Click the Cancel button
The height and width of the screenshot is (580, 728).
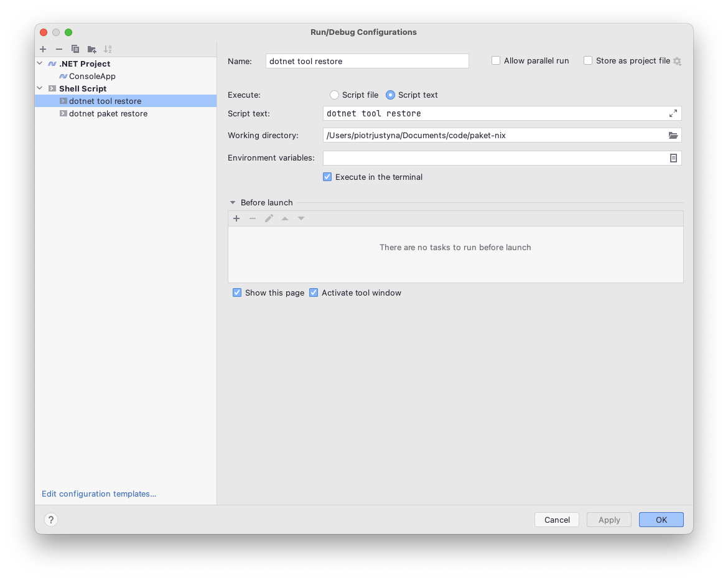point(557,520)
